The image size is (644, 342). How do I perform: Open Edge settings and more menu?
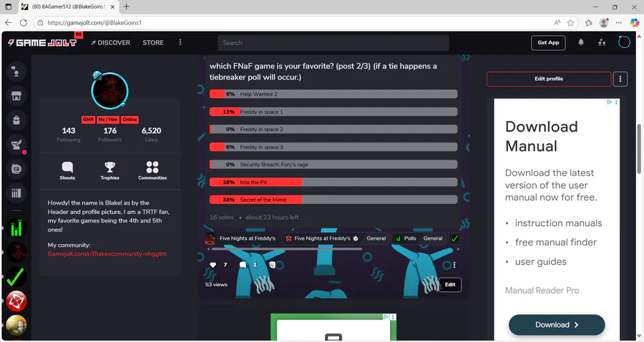[x=619, y=23]
